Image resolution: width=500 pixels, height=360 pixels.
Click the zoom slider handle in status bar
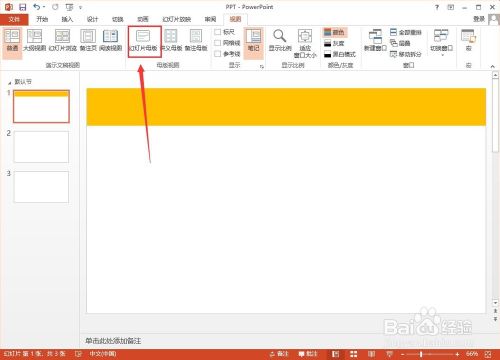(421, 354)
